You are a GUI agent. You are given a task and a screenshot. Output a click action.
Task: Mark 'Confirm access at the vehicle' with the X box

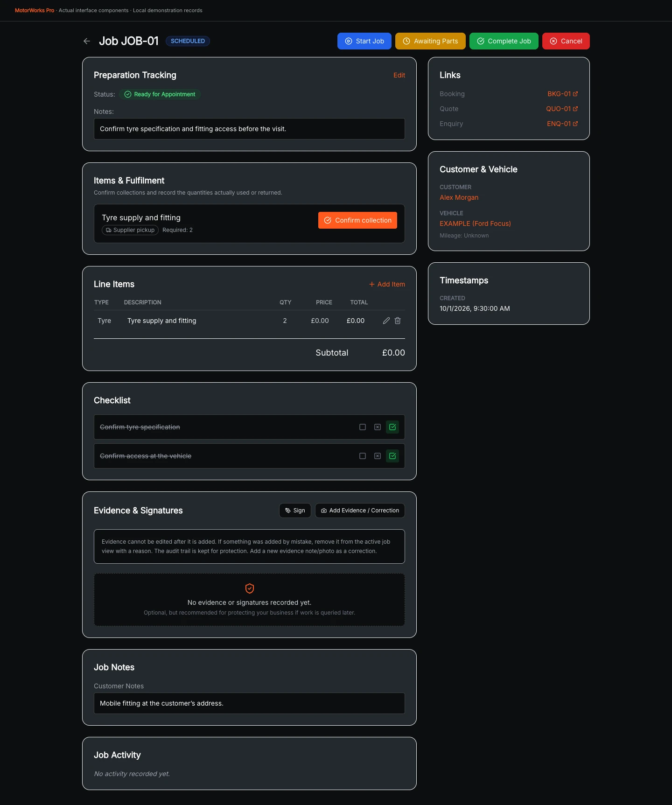tap(378, 456)
